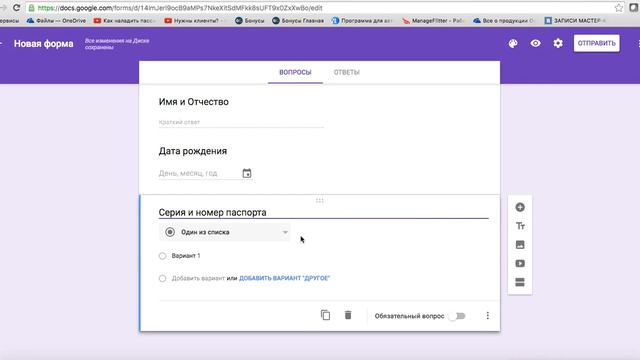The width and height of the screenshot is (640, 360).
Task: Delete the question with the trash icon
Action: coord(348,315)
